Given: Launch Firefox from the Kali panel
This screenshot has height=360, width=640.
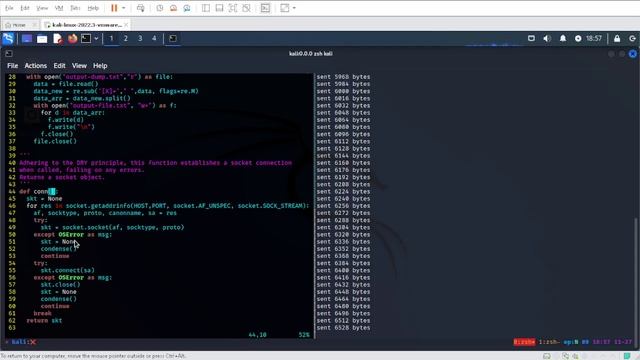Looking at the screenshot, I should point(73,39).
